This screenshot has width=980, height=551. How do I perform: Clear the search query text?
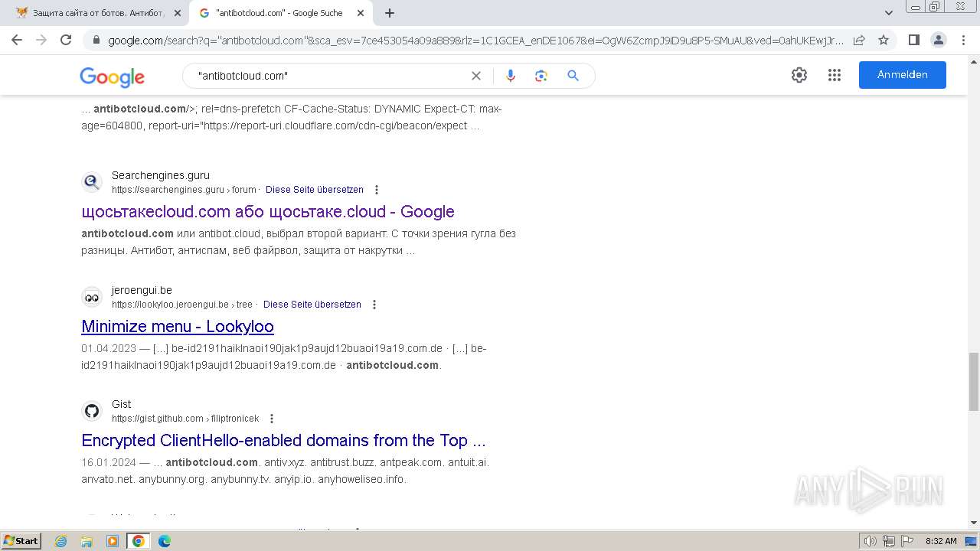click(x=476, y=76)
